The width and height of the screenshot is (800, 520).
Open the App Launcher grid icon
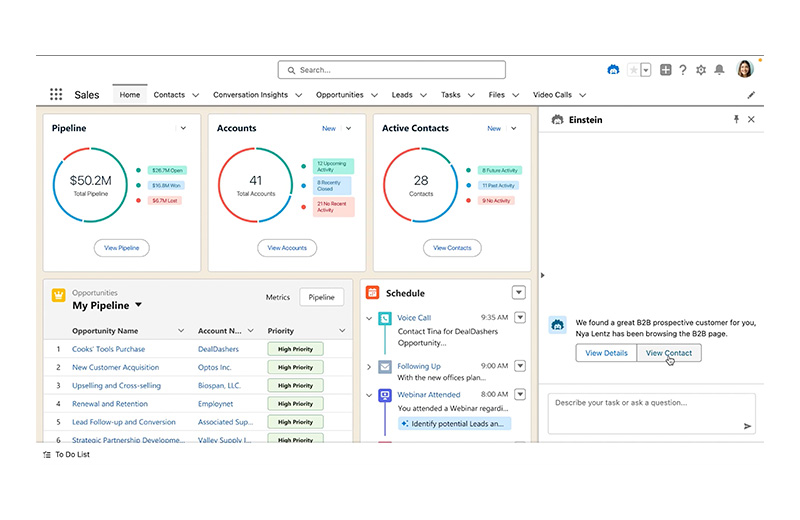[x=56, y=95]
